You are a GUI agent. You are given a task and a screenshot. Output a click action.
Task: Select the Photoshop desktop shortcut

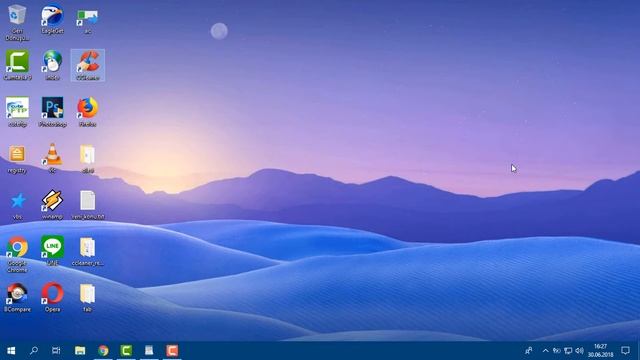point(52,112)
